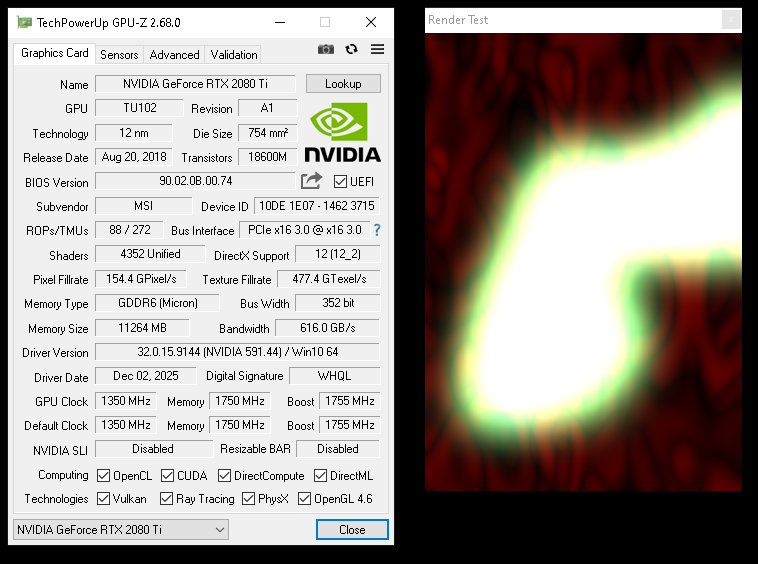The width and height of the screenshot is (758, 564).
Task: Click the Pixel Fillrate field
Action: (x=141, y=279)
